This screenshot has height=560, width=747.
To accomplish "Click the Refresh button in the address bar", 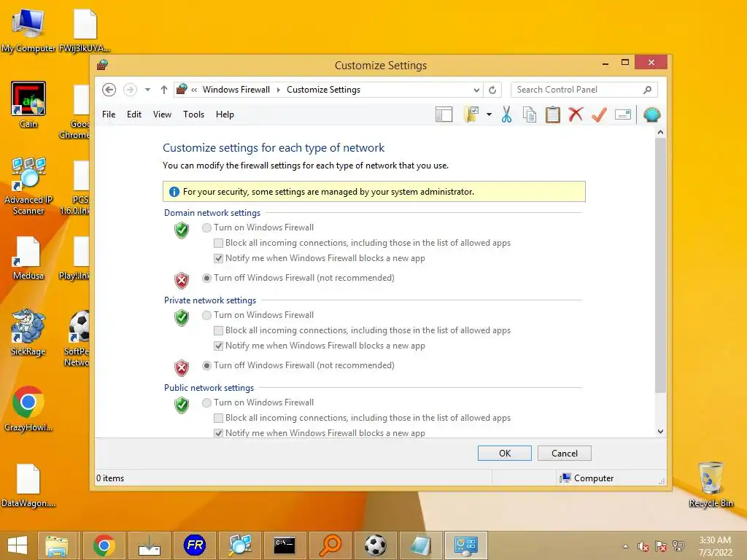I will tap(492, 90).
